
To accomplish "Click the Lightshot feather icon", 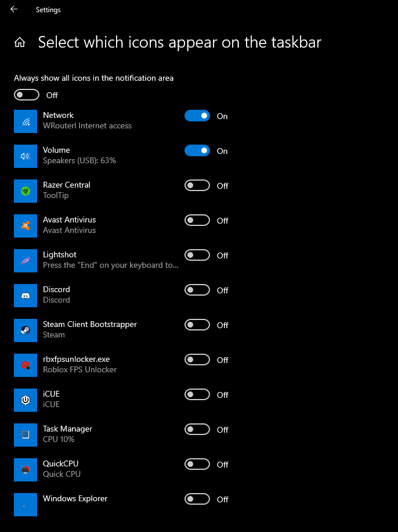I will pyautogui.click(x=26, y=261).
